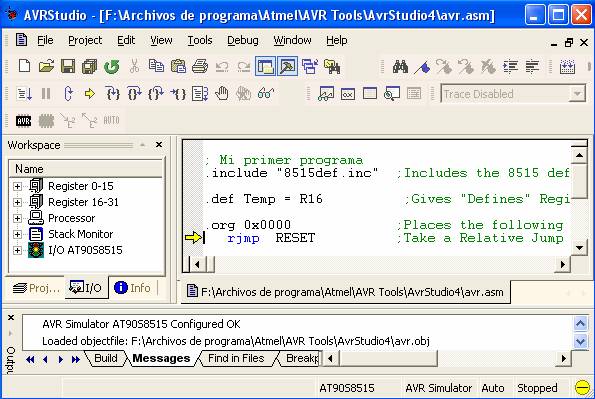Expand the Register 0-15 tree node

pos(17,186)
